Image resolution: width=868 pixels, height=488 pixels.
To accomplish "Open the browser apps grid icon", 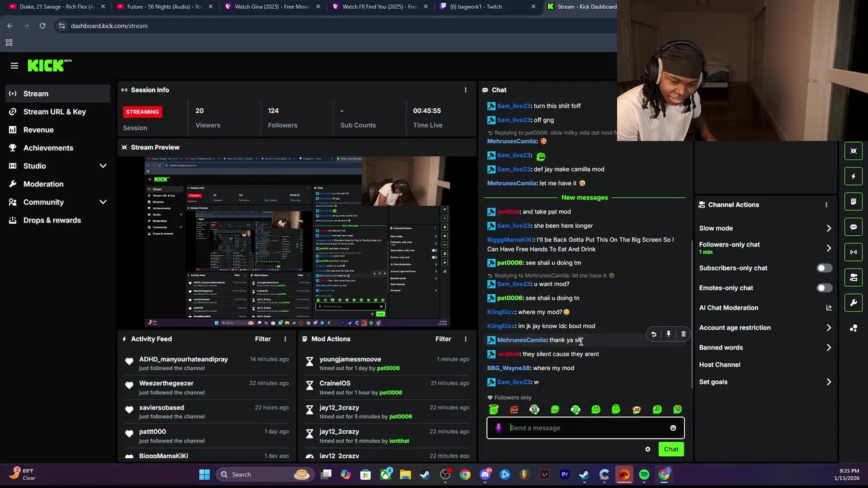I will (x=9, y=43).
